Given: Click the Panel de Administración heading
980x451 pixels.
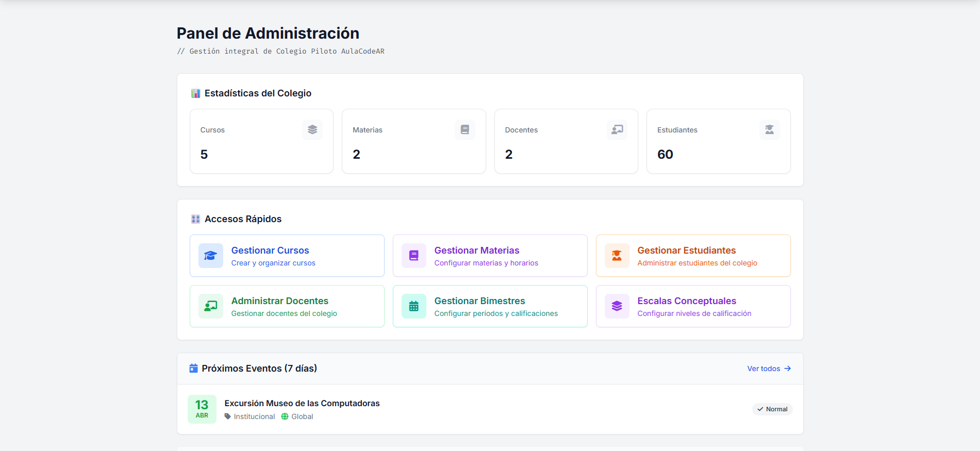Looking at the screenshot, I should (268, 33).
